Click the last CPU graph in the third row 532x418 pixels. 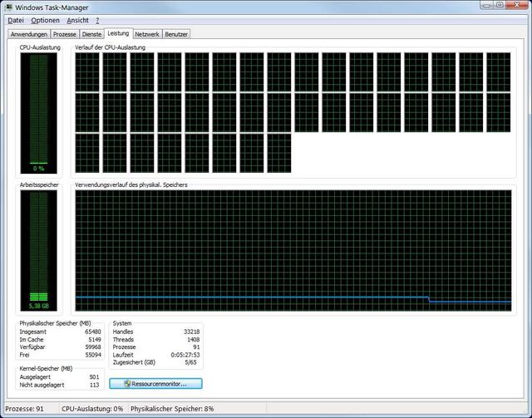click(x=279, y=152)
